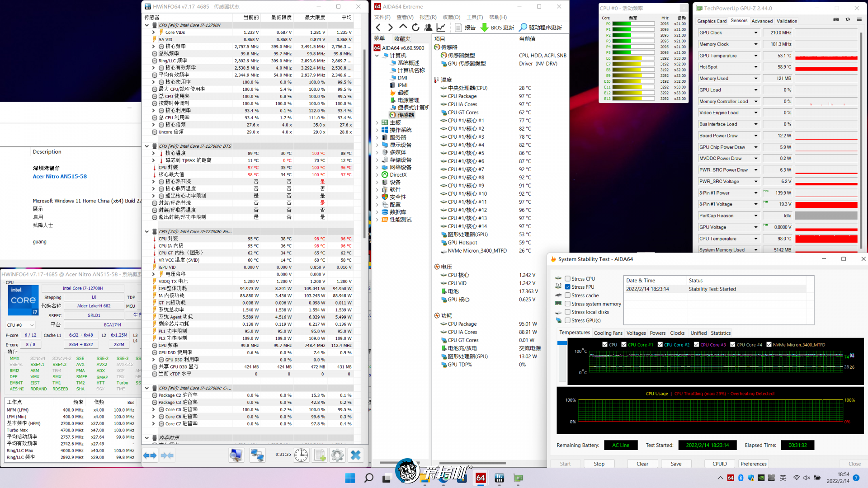Viewport: 868px width, 488px height.
Task: Click temperature graph vertical blue slider
Action: coord(562,343)
